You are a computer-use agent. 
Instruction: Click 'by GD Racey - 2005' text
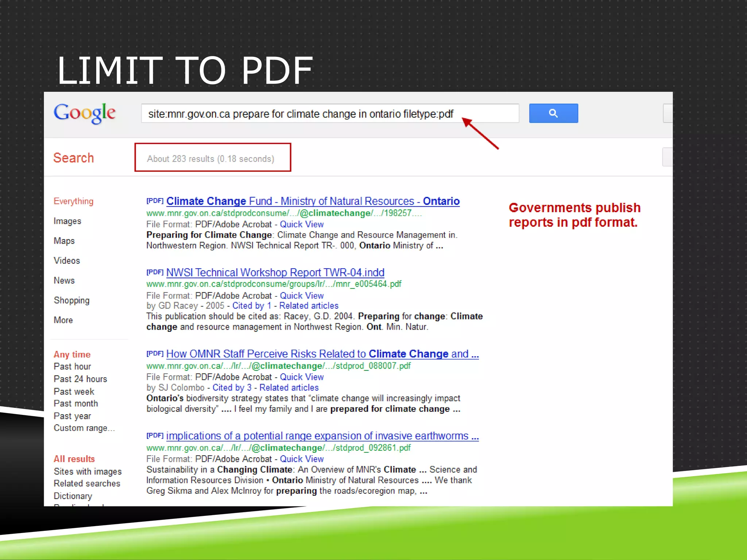185,306
